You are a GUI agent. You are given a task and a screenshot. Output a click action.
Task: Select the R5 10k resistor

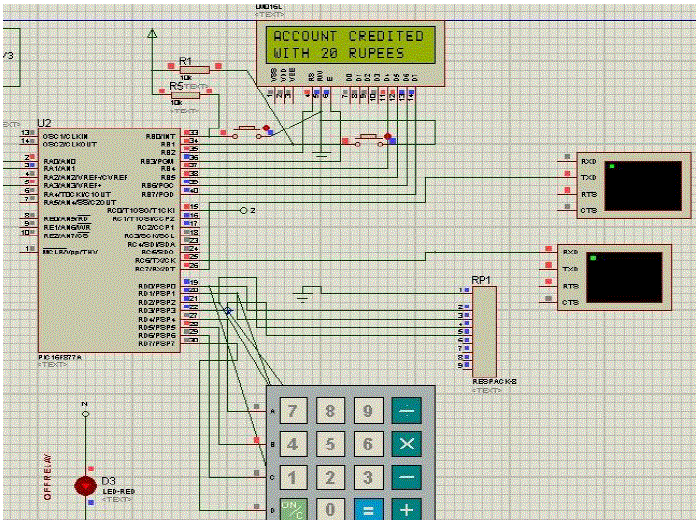tap(186, 95)
